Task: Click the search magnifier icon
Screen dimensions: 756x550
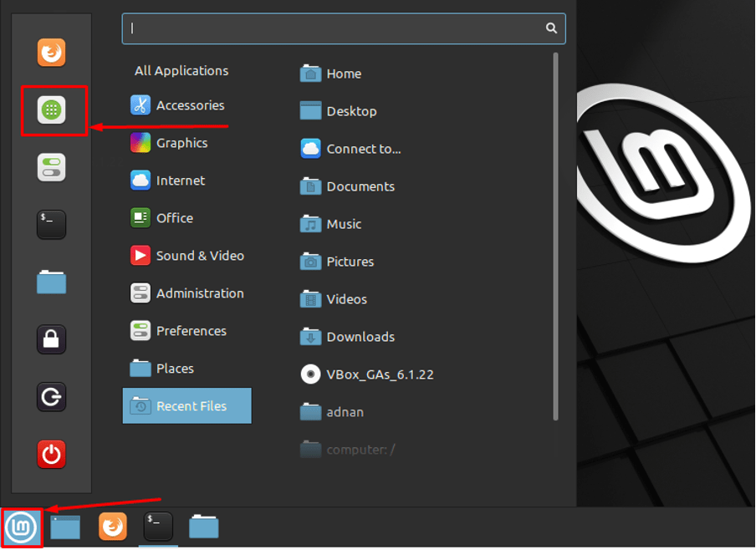Action: pos(551,28)
